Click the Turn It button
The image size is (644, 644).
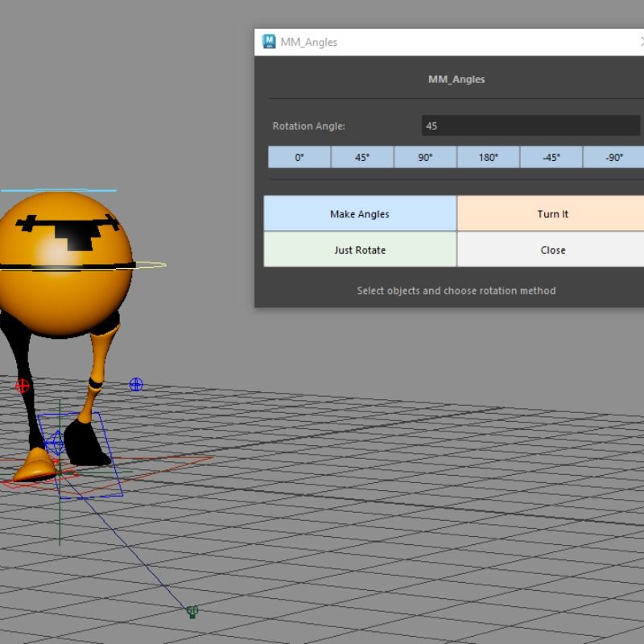[552, 214]
